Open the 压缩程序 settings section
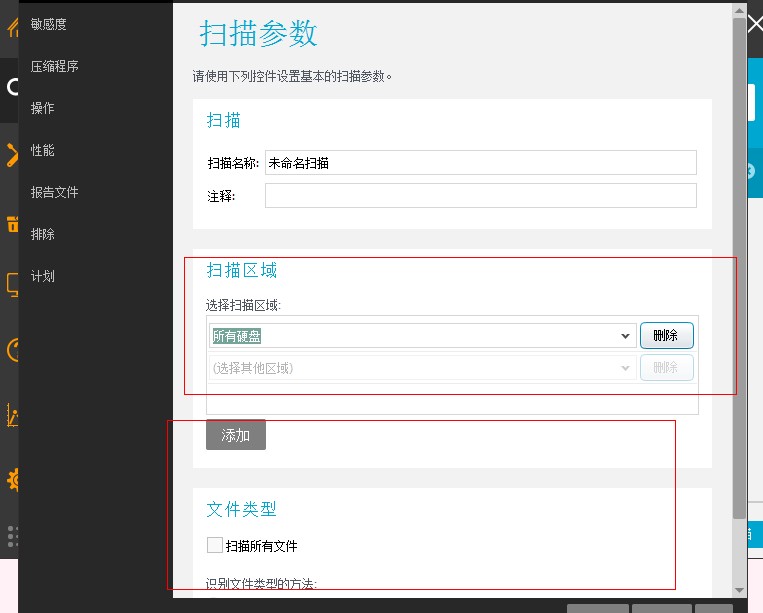 (x=54, y=66)
